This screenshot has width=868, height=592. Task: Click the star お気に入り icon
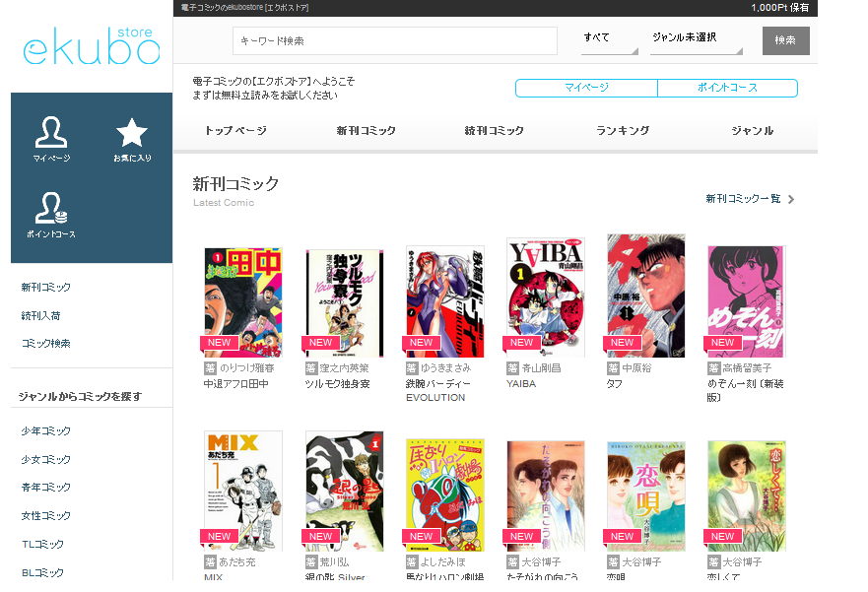point(131,128)
